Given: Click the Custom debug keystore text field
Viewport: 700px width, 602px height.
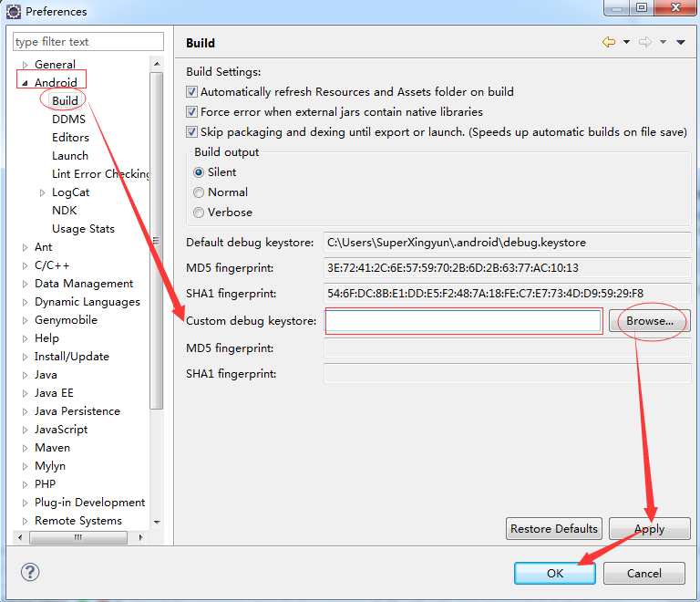Looking at the screenshot, I should 463,321.
